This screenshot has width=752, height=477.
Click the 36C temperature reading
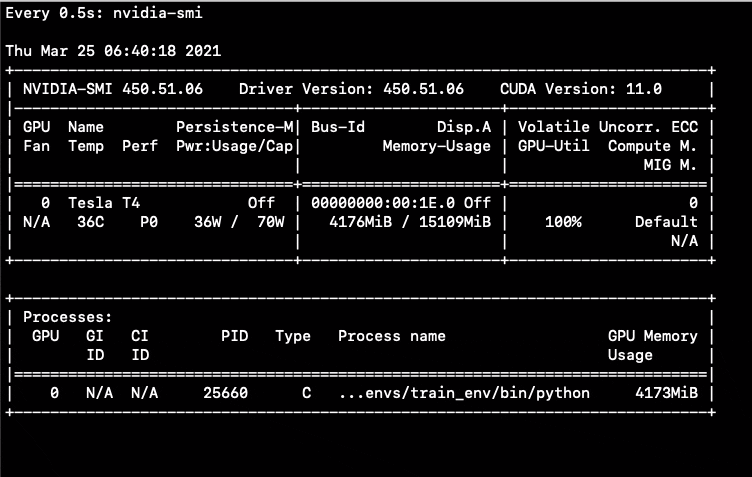[x=89, y=221]
